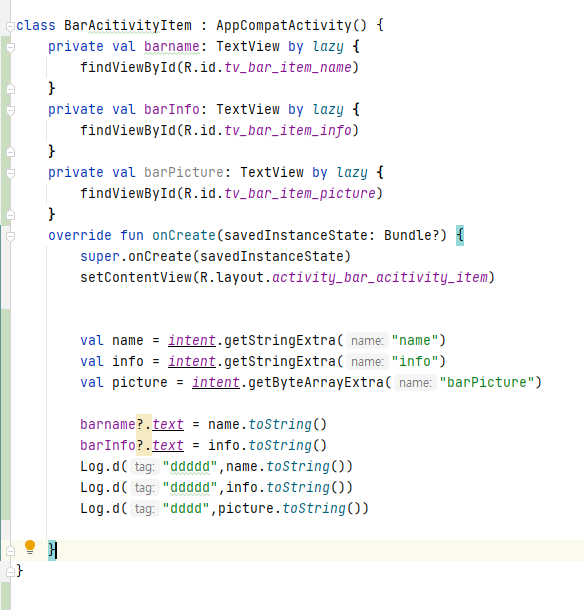
Task: Click the fold end marker at class closing brace
Action: click(11, 571)
